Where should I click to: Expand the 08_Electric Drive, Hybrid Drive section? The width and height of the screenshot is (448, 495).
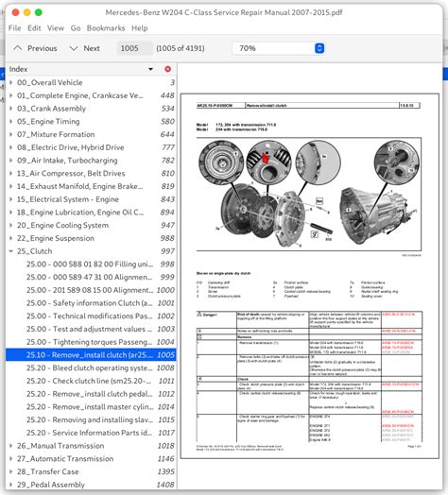(11, 147)
